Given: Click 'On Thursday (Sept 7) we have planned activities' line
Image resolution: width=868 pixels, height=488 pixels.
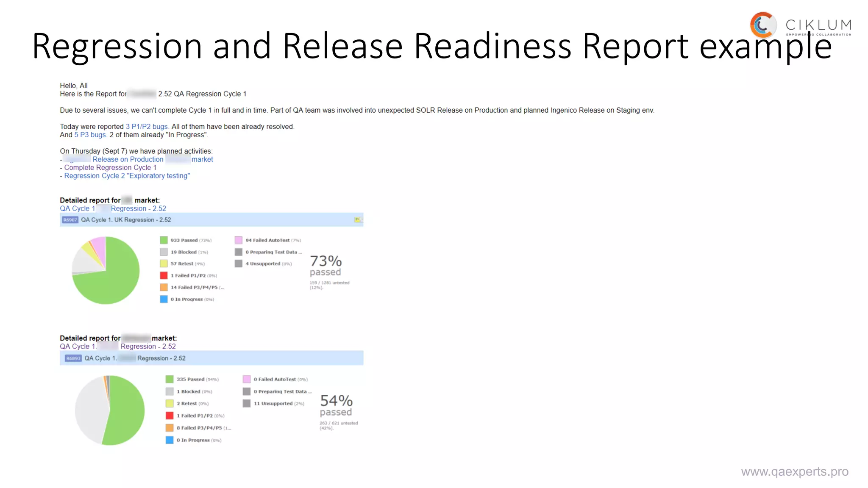Looking at the screenshot, I should click(x=136, y=151).
